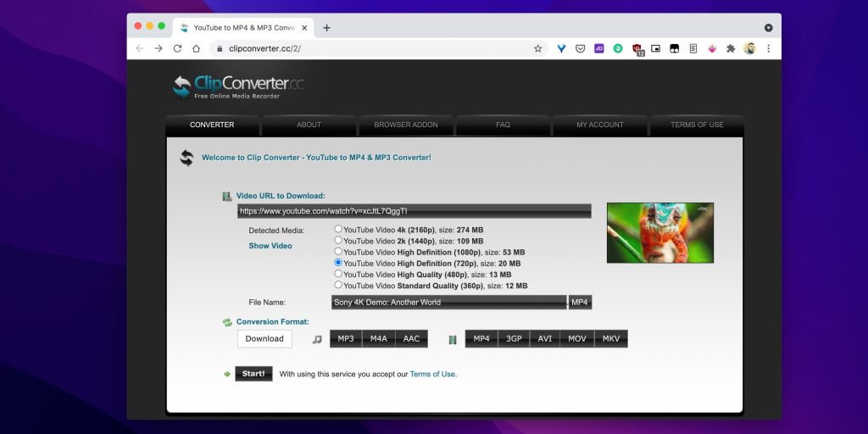Select Standard Quality (360p) option
This screenshot has width=868, height=434.
pos(339,286)
